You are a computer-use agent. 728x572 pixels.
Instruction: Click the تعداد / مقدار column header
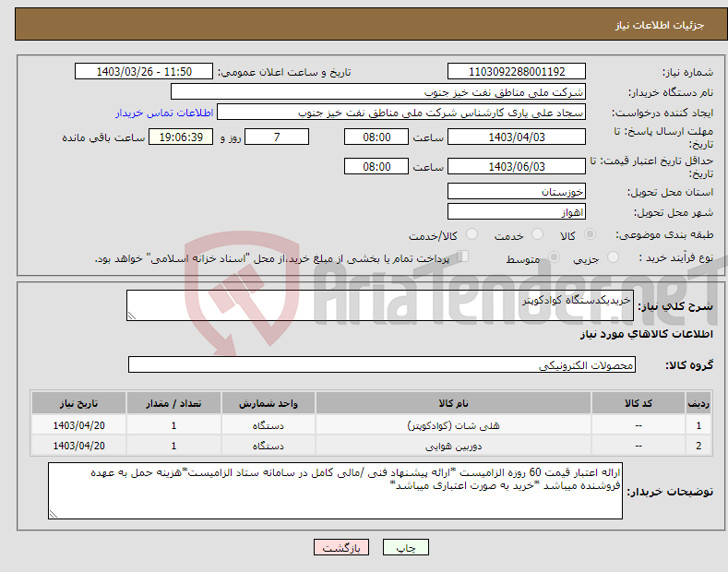pyautogui.click(x=173, y=403)
